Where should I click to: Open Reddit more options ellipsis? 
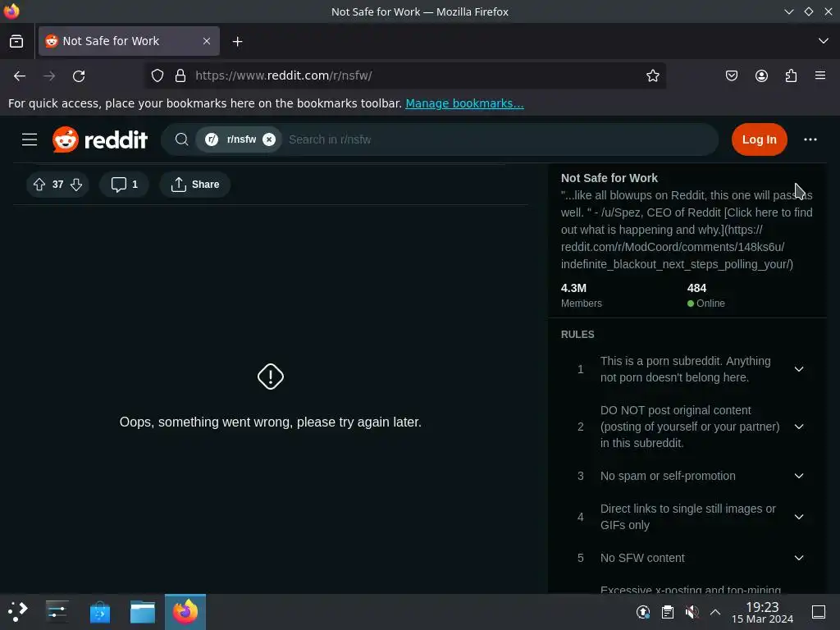pyautogui.click(x=810, y=139)
